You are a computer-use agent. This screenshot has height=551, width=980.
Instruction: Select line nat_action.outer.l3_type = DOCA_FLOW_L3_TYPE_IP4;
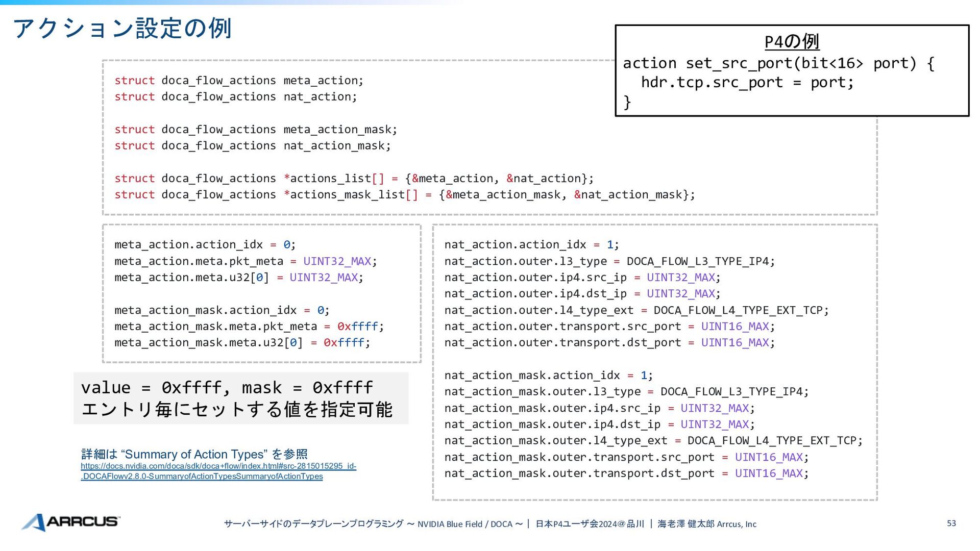tap(609, 261)
